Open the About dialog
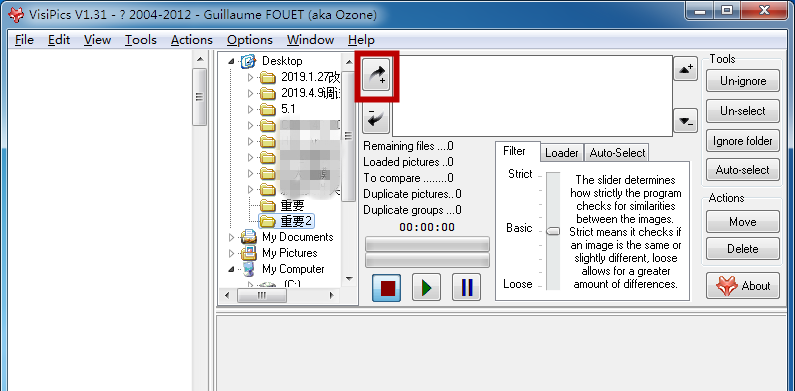The image size is (795, 391). click(x=743, y=286)
